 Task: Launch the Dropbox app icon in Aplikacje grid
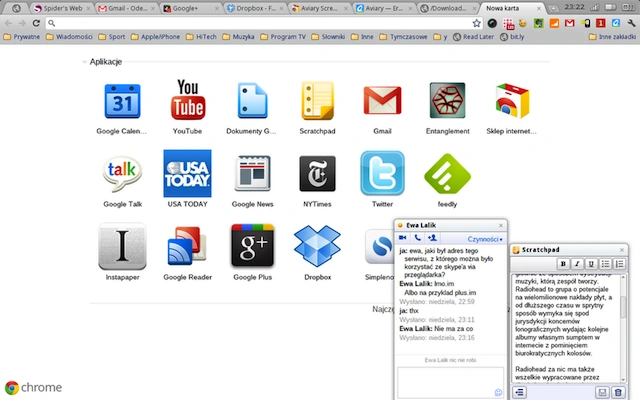coord(317,246)
